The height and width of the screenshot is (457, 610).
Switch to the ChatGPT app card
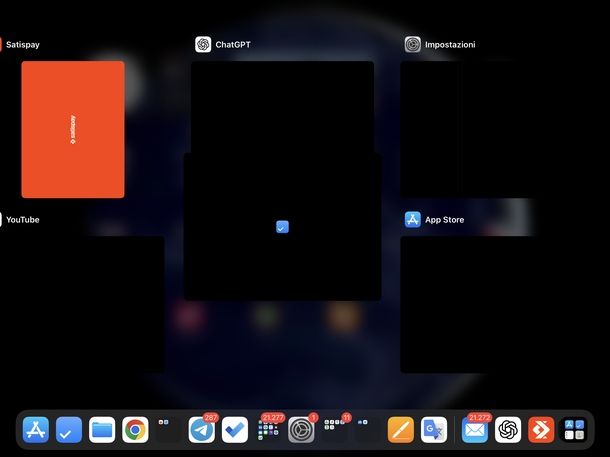282,107
